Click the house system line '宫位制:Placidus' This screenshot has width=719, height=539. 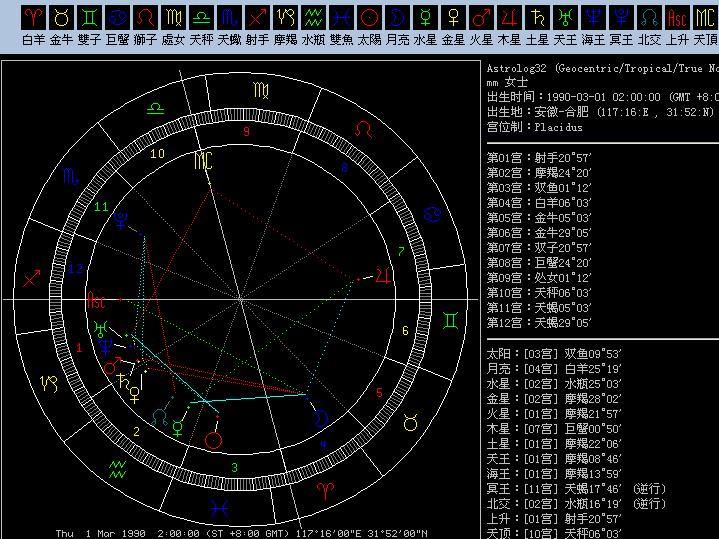[x=535, y=127]
